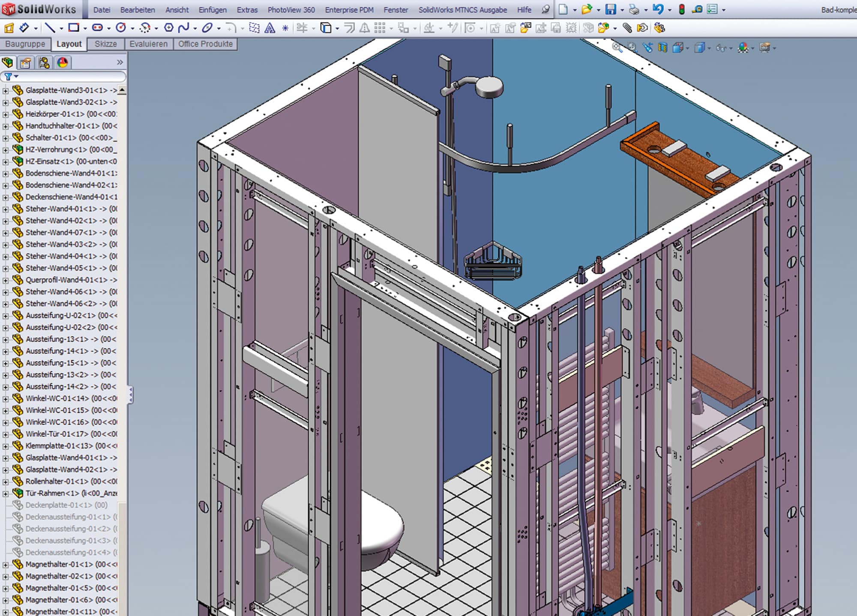Select the Polygon sketch tool
Screen dimensions: 857x616
pyautogui.click(x=169, y=28)
